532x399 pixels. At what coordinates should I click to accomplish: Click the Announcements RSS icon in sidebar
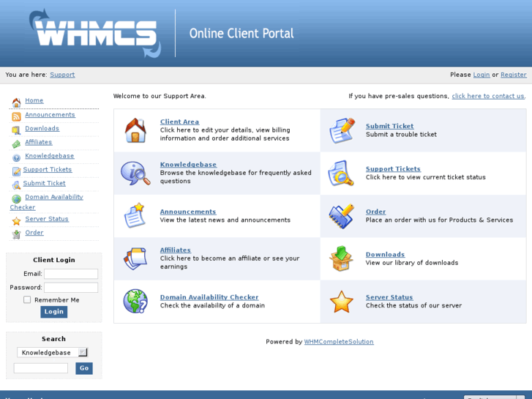coord(16,116)
